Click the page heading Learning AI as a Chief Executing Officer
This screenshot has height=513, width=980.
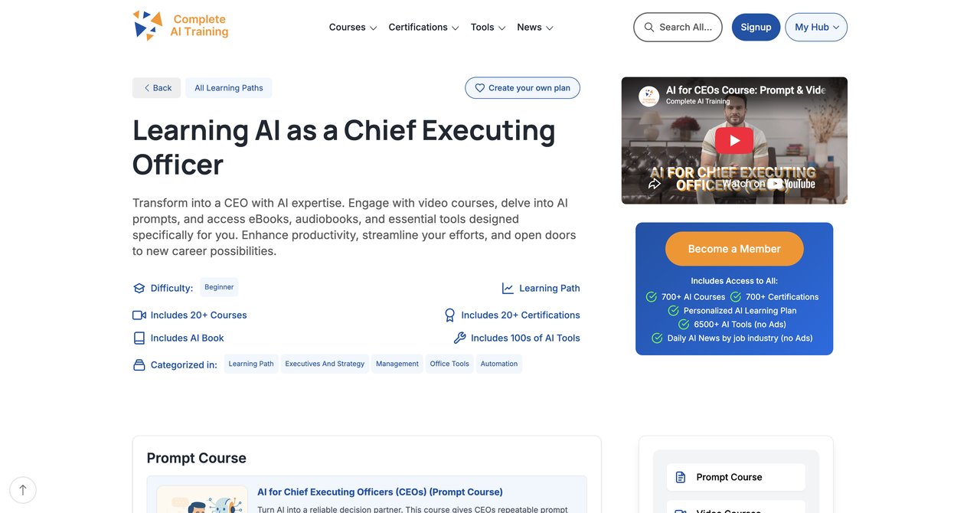(x=344, y=147)
